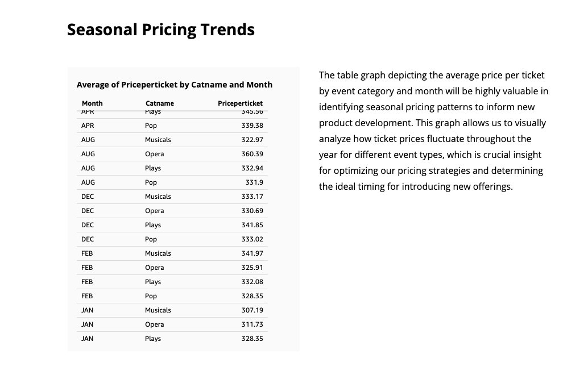Select the table title Average of Priceperticket
Image resolution: width=588 pixels, height=375 pixels.
pyautogui.click(x=175, y=85)
